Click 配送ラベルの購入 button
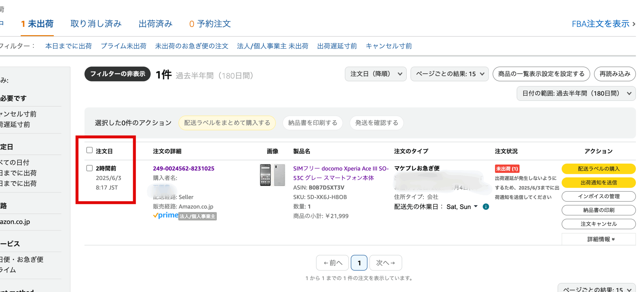This screenshot has width=644, height=292. [x=598, y=169]
